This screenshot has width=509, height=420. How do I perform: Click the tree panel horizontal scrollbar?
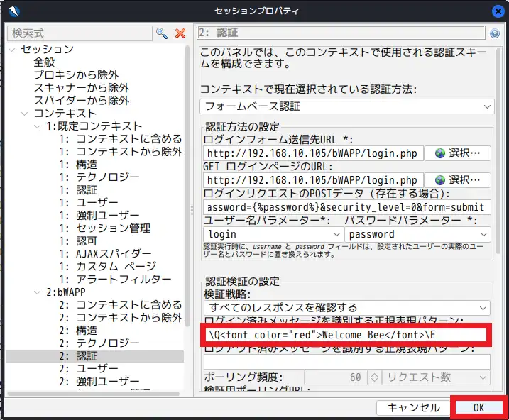pyautogui.click(x=94, y=394)
